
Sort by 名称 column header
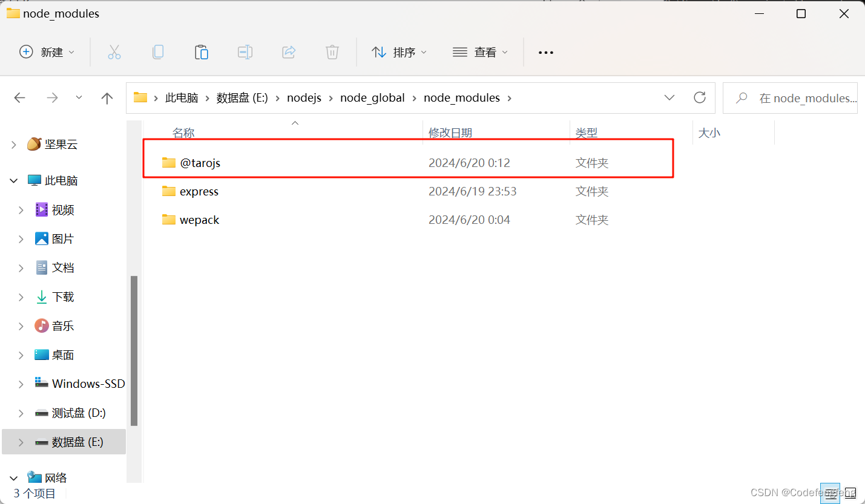coord(183,133)
